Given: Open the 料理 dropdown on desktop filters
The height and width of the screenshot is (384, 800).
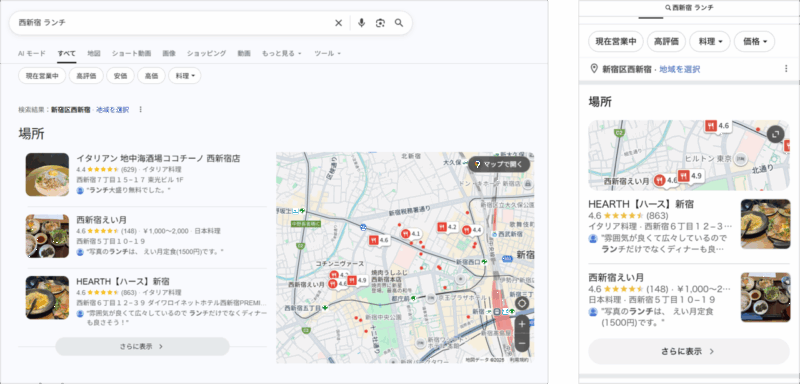Looking at the screenshot, I should 185,76.
